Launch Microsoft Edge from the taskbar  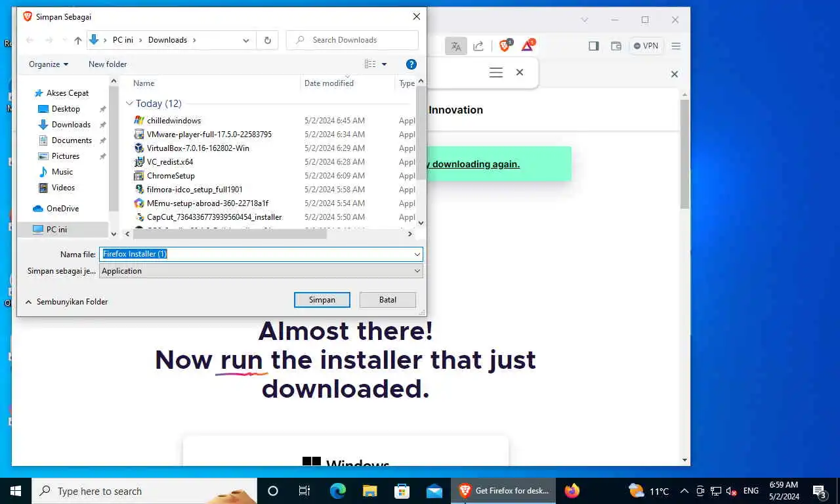pos(337,491)
